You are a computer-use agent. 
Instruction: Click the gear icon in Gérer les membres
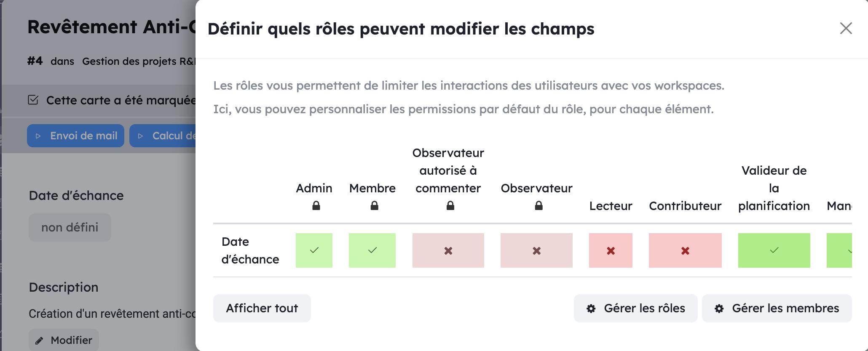tap(719, 308)
